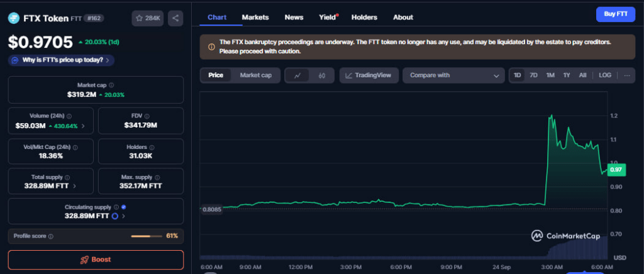Viewport: 644px width, 274px height.
Task: Set chart range to All
Action: tap(583, 75)
